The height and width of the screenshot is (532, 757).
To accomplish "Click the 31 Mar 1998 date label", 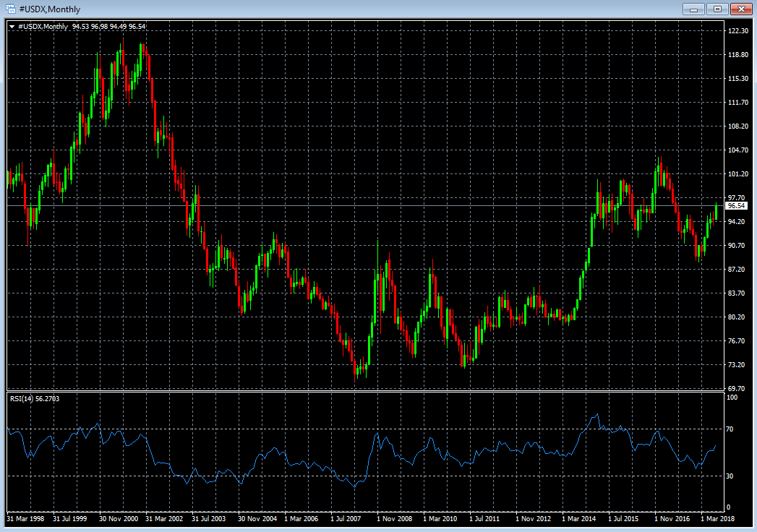I will (25, 519).
